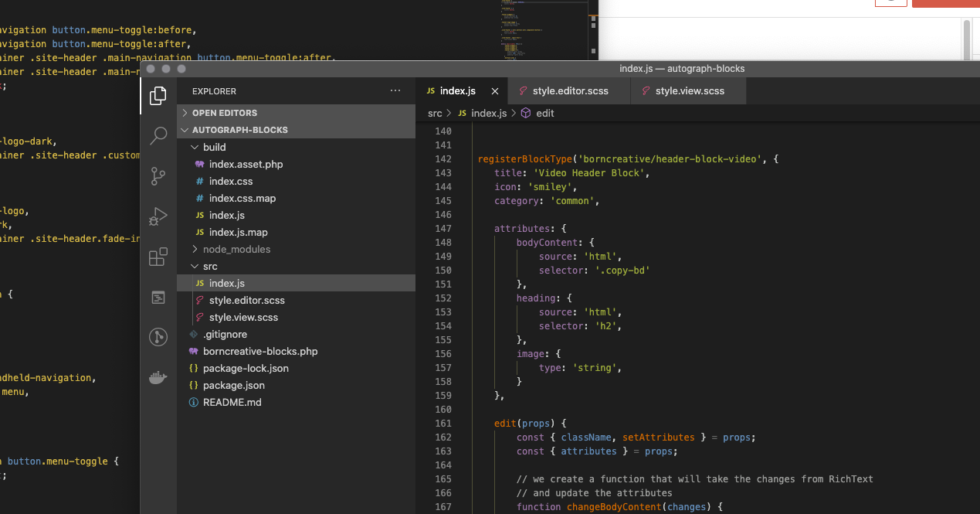
Task: Open the Run and Debug icon
Action: tap(158, 216)
